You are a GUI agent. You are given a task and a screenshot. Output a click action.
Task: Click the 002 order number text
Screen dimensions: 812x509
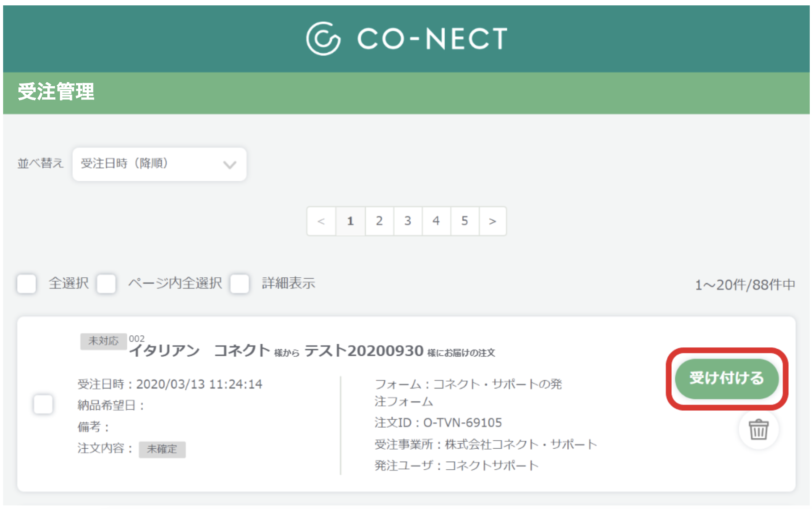[x=137, y=338]
